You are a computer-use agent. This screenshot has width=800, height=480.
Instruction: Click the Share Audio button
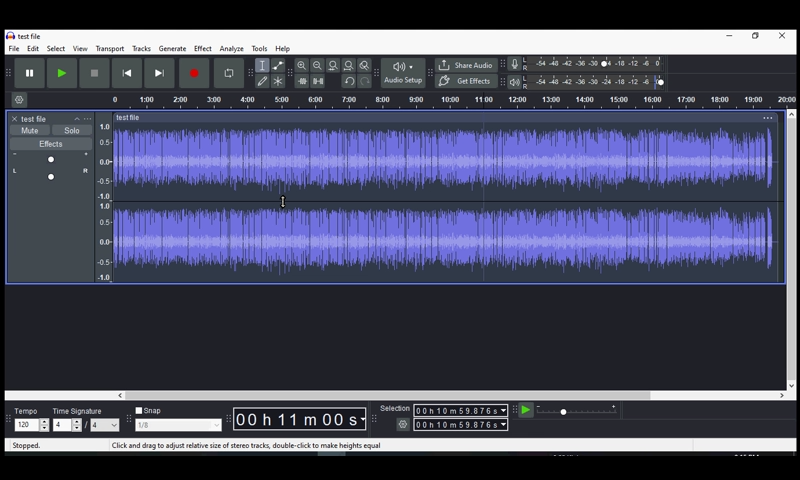pyautogui.click(x=466, y=65)
